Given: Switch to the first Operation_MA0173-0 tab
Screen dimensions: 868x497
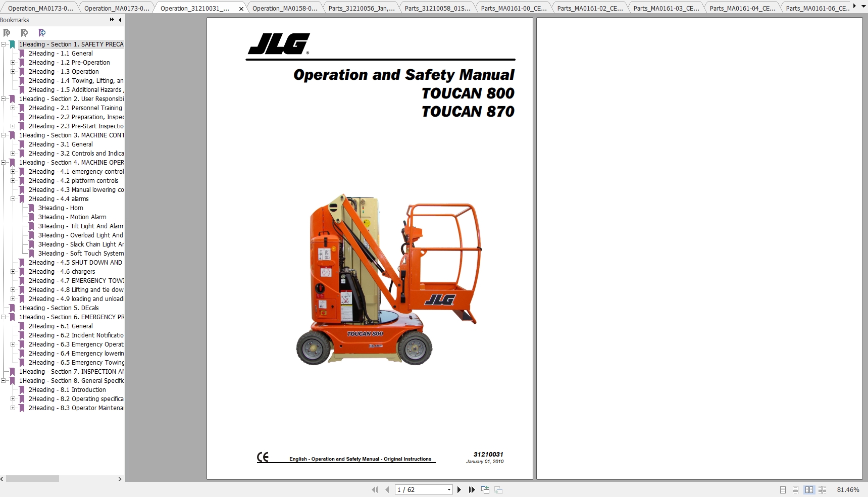Looking at the screenshot, I should pos(40,8).
